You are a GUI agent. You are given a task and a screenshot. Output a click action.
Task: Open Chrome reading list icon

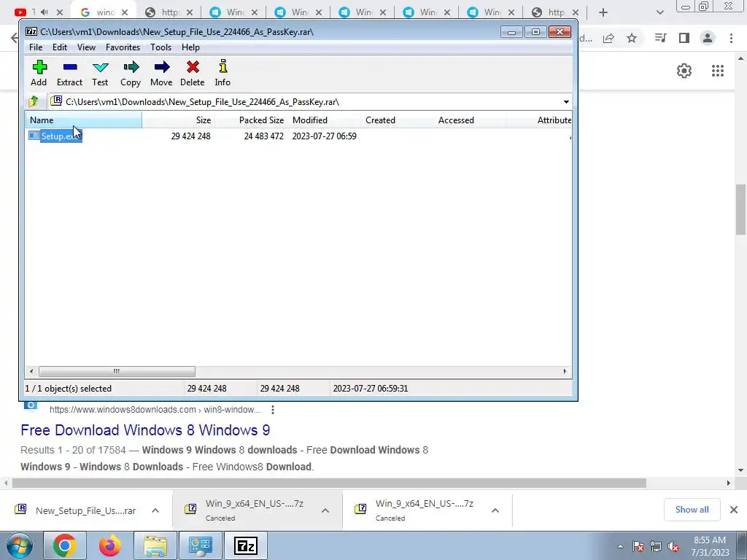coord(660,38)
